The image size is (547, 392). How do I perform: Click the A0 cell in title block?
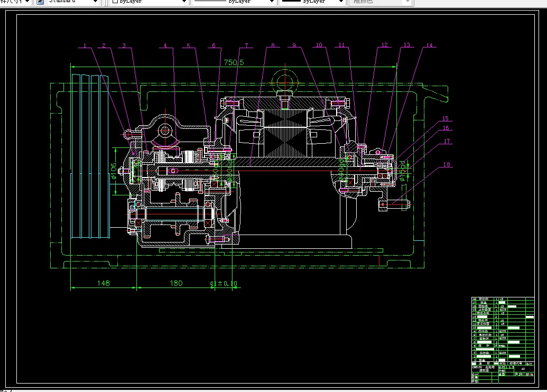tap(523, 369)
